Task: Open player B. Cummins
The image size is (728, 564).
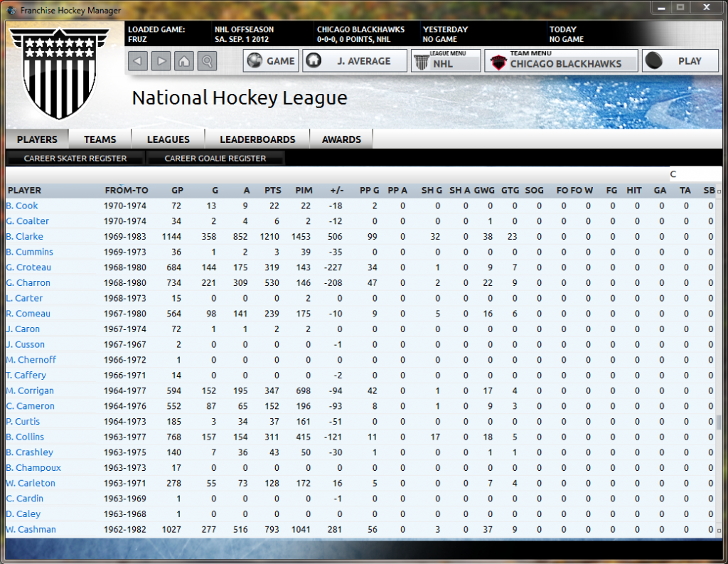Action: 30,252
